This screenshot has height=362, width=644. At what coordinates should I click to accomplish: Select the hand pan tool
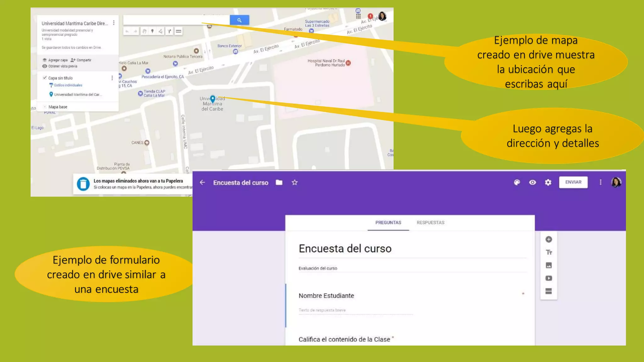click(144, 31)
